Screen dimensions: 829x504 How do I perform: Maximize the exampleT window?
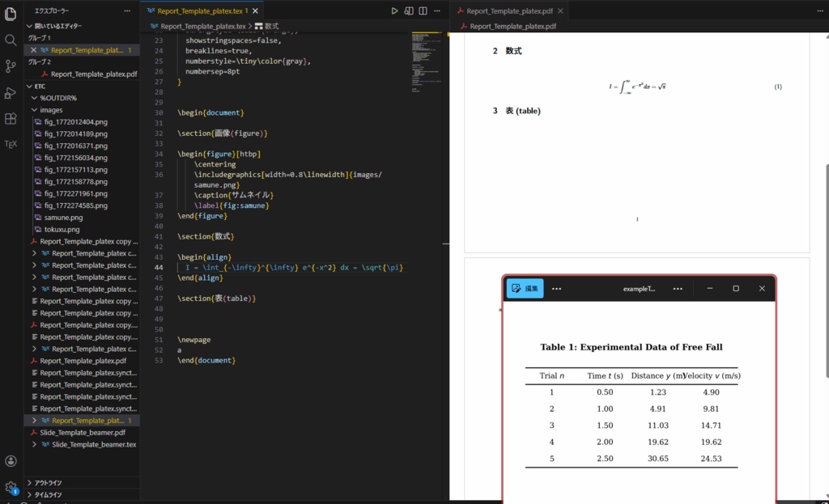tap(736, 289)
